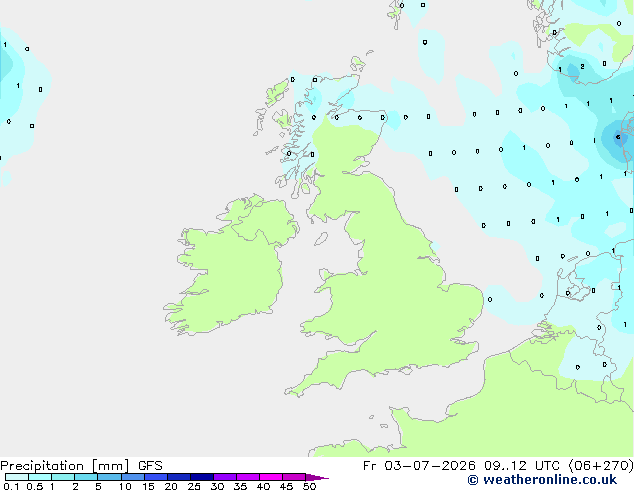The width and height of the screenshot is (634, 490).
Task: Click the '(06+270)' forecast run text
Action: [x=601, y=466]
